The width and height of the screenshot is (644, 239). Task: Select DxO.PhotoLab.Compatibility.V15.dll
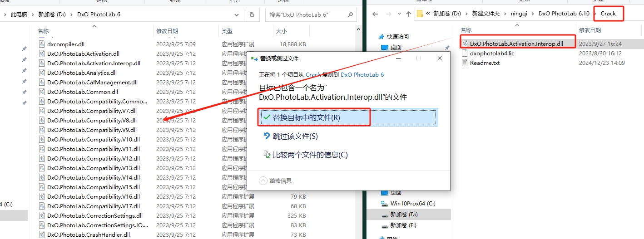[x=93, y=187]
